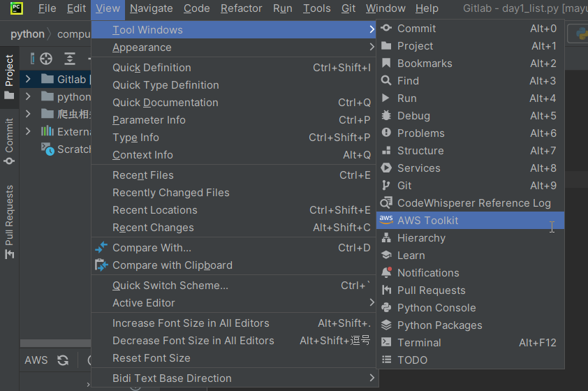
Task: Click the Bookmarks ribbon icon
Action: [x=386, y=64]
